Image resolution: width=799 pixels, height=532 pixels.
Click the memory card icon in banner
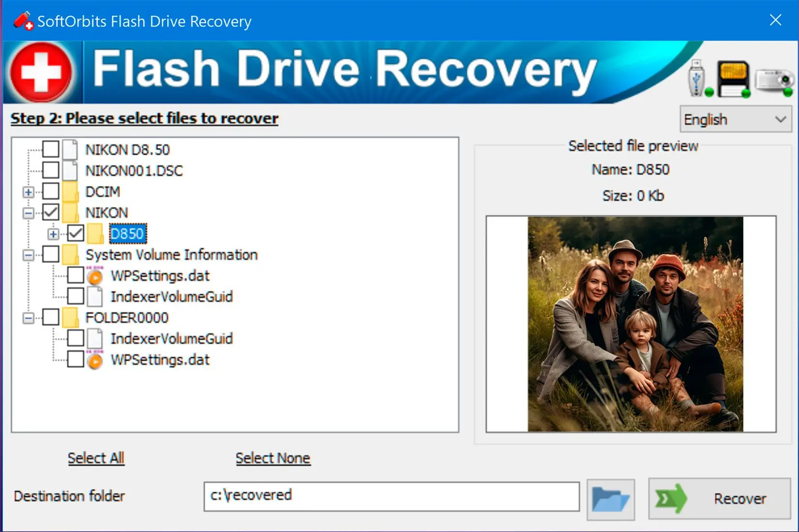pos(733,79)
